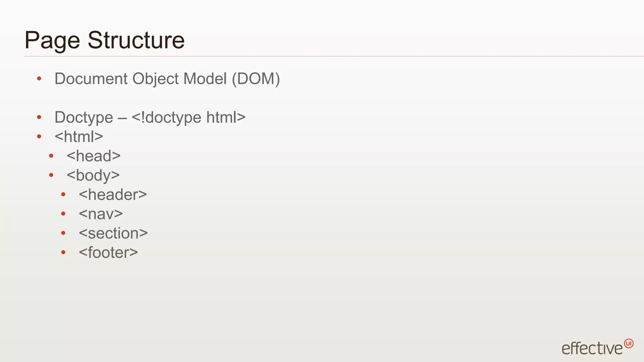Click the dotted red line under title
This screenshot has width=644, height=362.
click(x=334, y=57)
